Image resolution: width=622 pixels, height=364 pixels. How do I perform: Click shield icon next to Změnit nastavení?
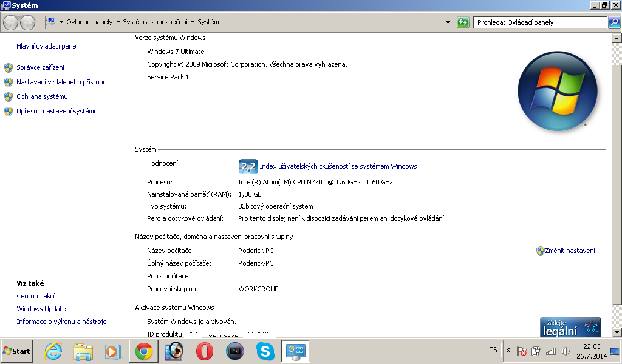(x=540, y=251)
